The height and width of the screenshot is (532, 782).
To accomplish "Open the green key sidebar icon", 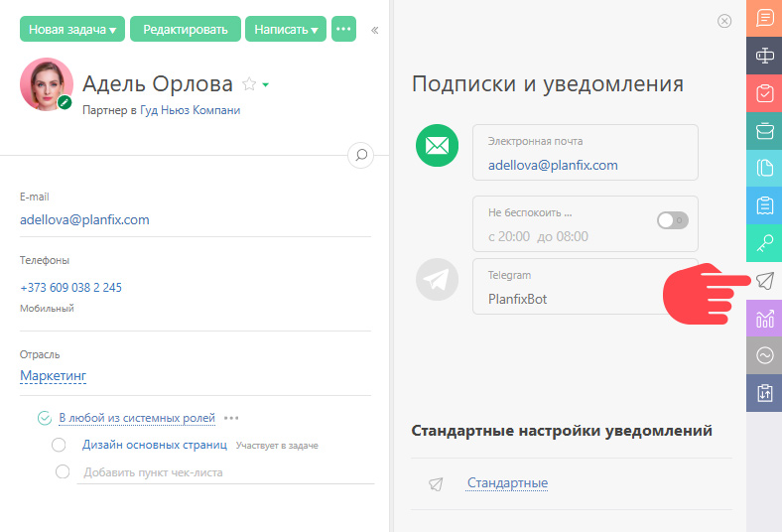I will pos(764,243).
